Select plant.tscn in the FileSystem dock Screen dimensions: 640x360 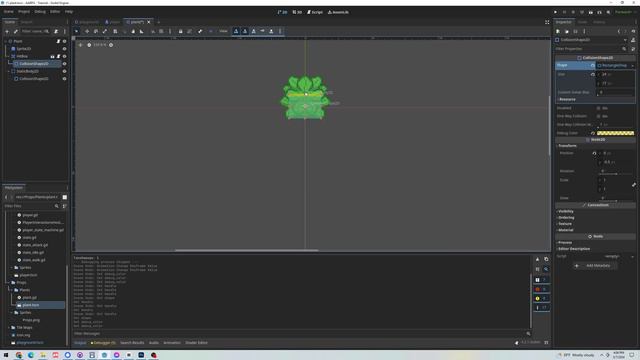point(31,305)
